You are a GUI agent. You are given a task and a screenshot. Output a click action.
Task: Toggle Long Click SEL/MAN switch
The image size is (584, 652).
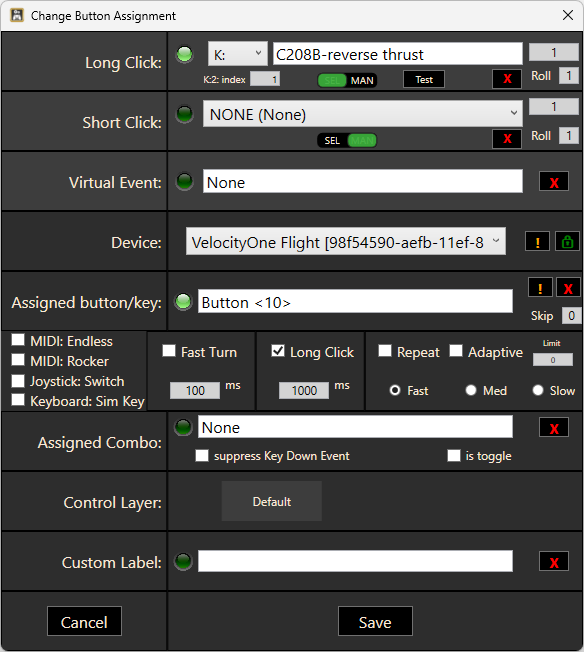pyautogui.click(x=347, y=80)
